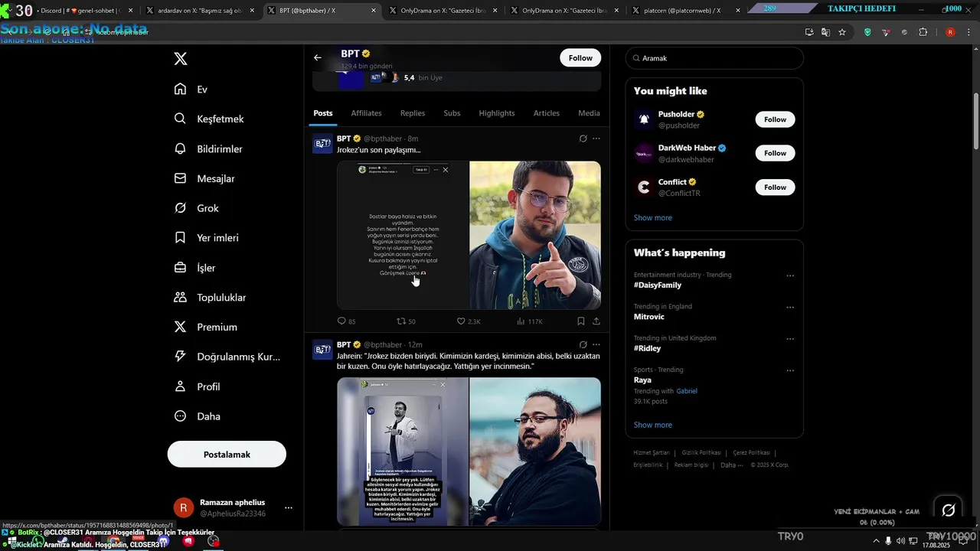Expand Daha footer links menu
The image size is (980, 551).
point(732,465)
